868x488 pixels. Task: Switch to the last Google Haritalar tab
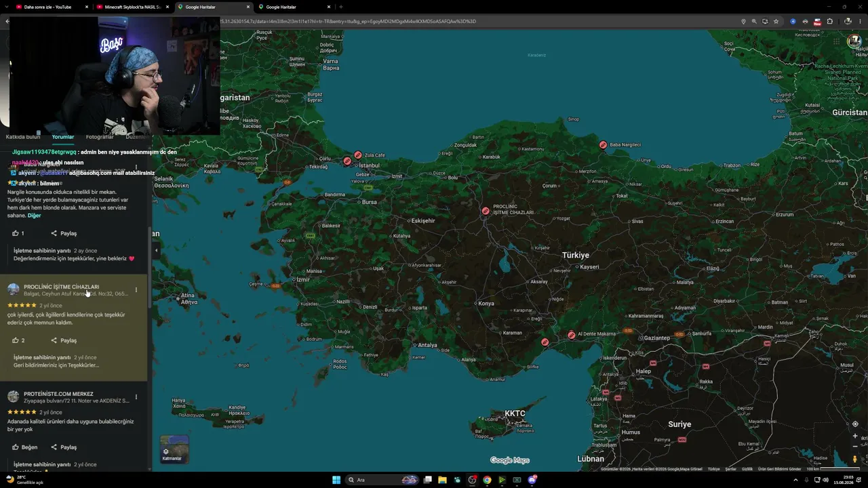[294, 7]
